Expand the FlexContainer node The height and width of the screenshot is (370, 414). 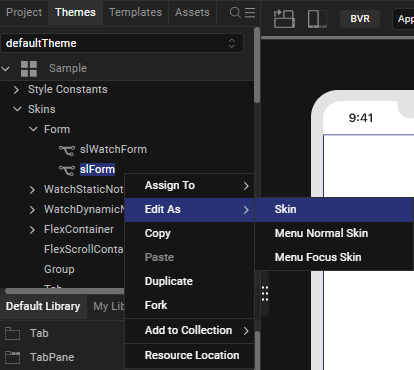[32, 230]
